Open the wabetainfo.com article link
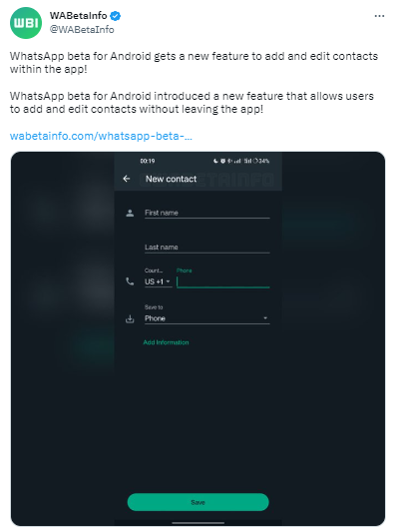Image resolution: width=393 pixels, height=532 pixels. pos(101,136)
